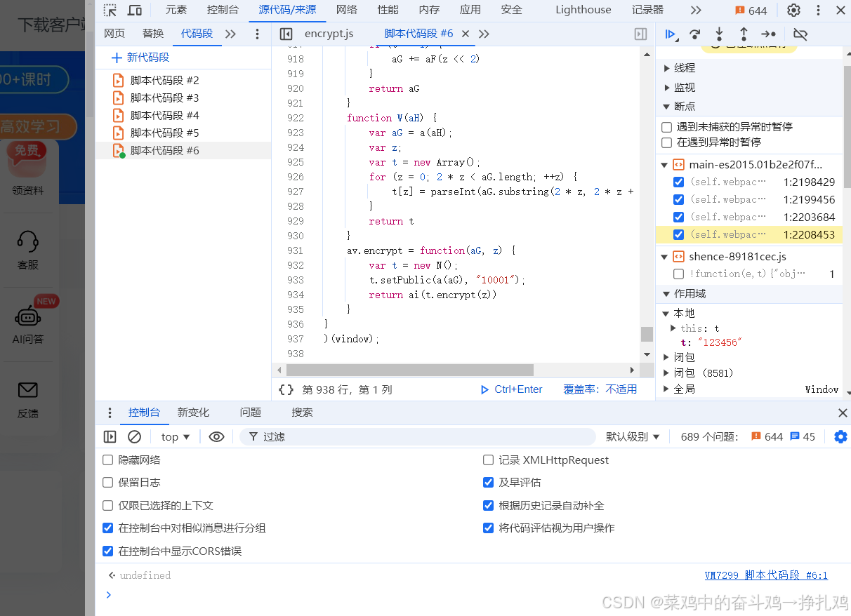Step out of current function
851x616 pixels.
pos(744,34)
